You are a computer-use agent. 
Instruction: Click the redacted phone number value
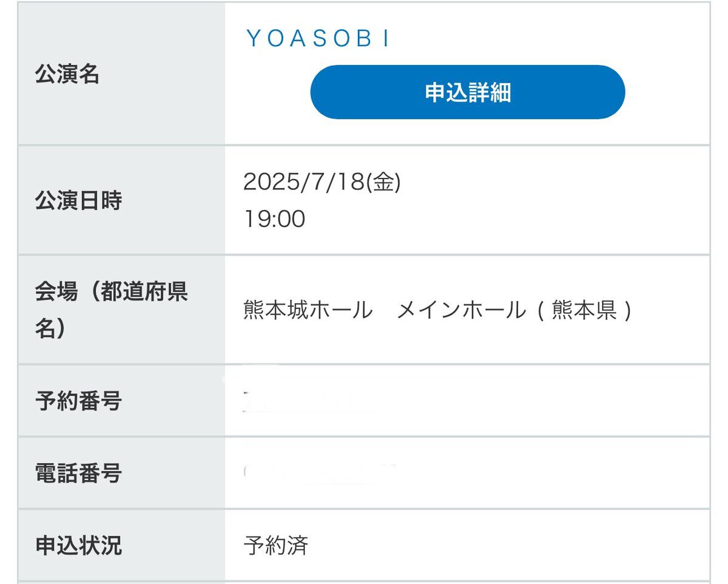[320, 472]
